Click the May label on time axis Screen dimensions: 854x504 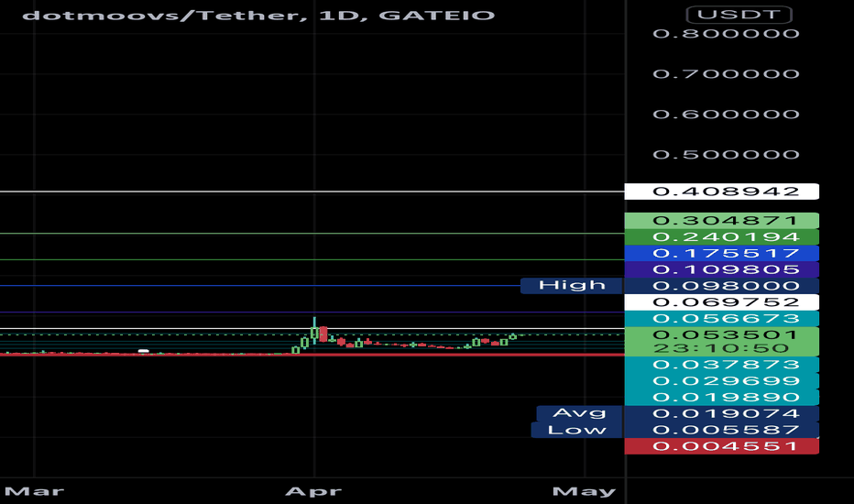pyautogui.click(x=584, y=491)
